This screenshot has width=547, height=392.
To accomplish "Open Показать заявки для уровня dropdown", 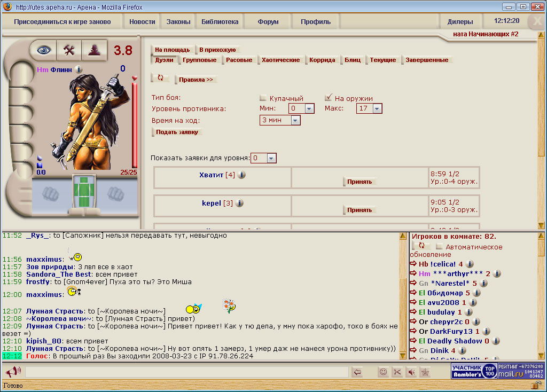I will tap(263, 158).
